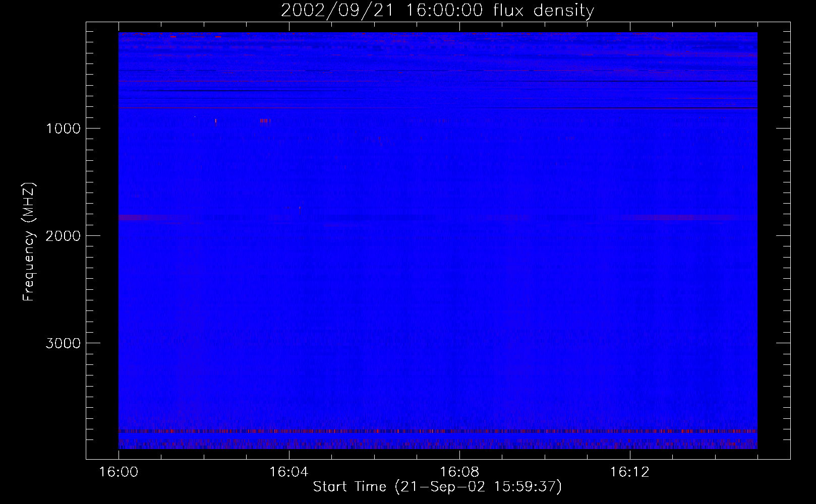816x504 pixels.
Task: Click the 3000 frequency tick label
Action: tap(63, 343)
